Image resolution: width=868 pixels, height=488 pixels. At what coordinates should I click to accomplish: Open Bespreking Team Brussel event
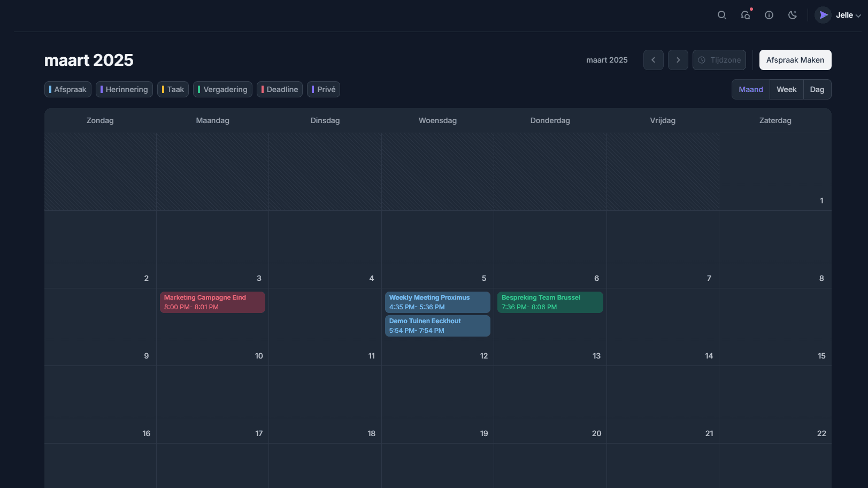pos(550,302)
